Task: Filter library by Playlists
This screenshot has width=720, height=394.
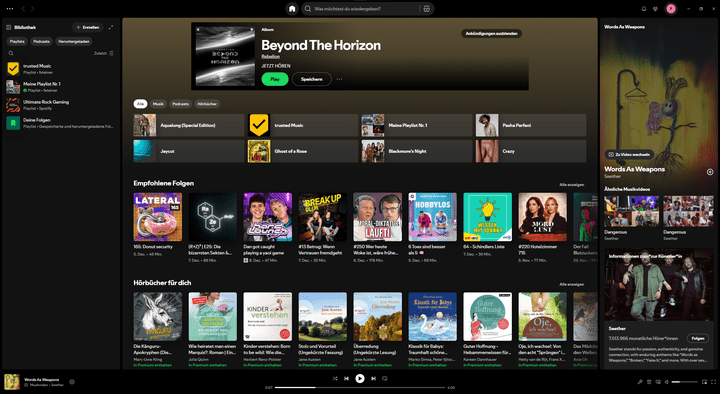Action: point(17,41)
